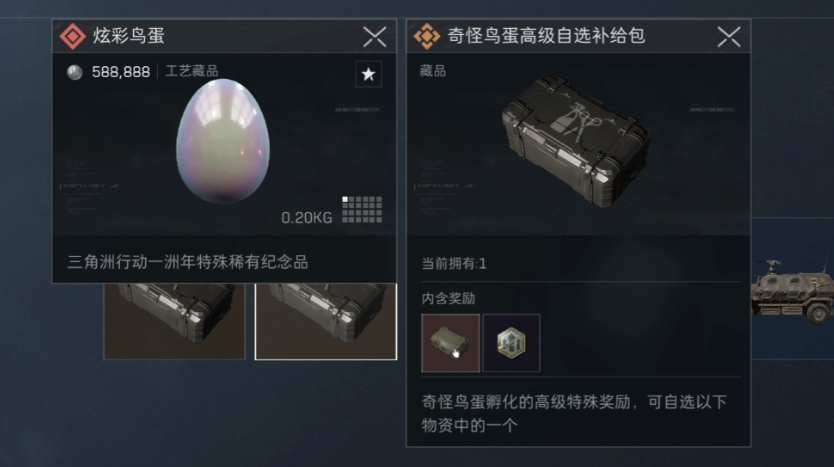Close the 奇怪鸟蛋高级自选补给包 panel
Viewport: 834px width, 467px height.
[x=729, y=37]
